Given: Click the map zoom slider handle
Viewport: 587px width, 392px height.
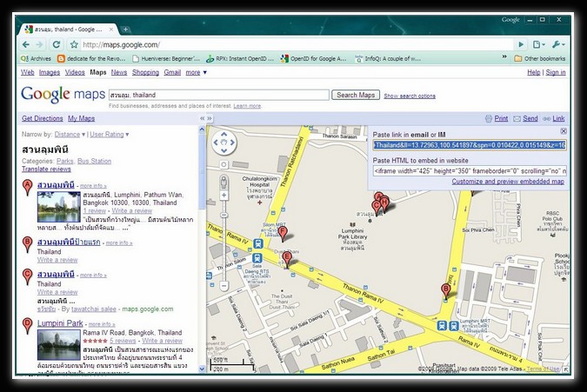Looking at the screenshot, I should (x=223, y=215).
